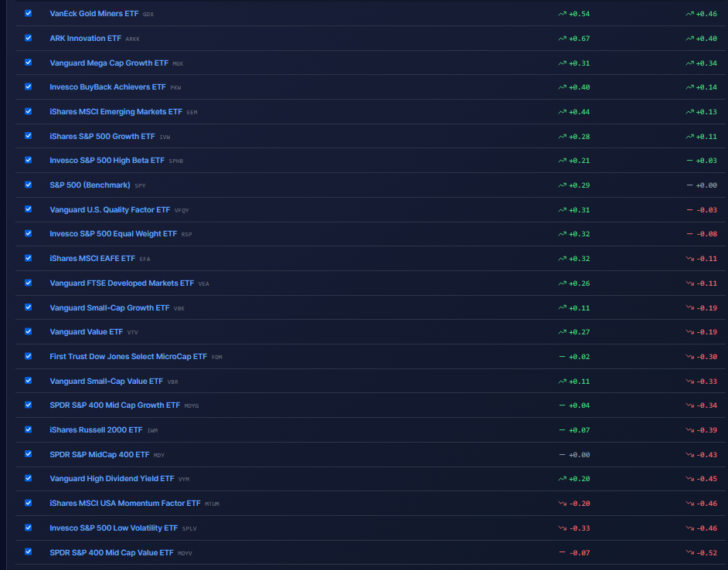Click the -0.08 value for Equal Weight ETF
Viewport: 728px width, 570px height.
[x=706, y=234]
